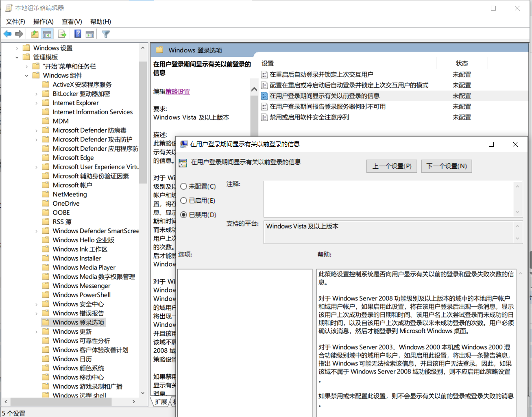Select the 未配置(C) radio button

point(183,186)
